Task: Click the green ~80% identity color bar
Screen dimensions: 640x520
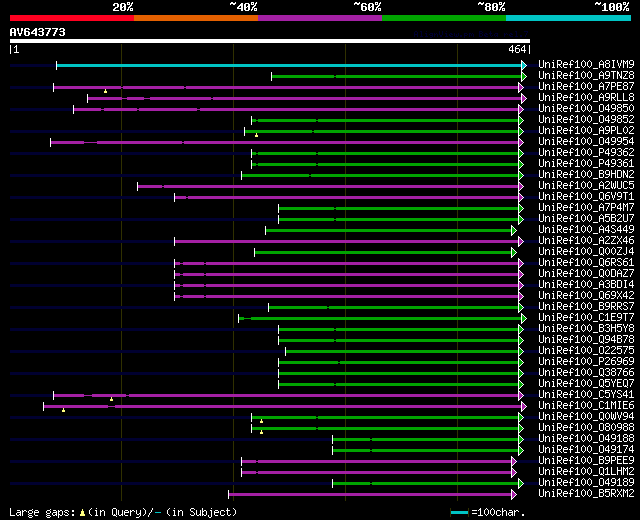Action: pyautogui.click(x=444, y=18)
